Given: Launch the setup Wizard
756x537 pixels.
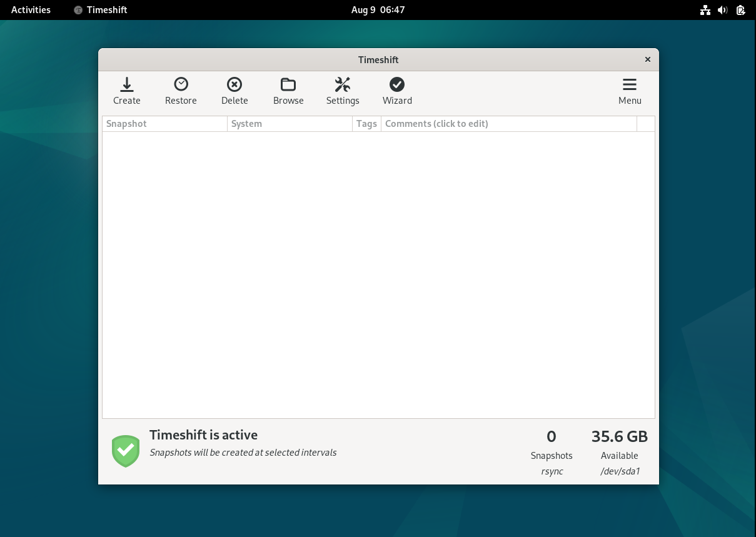Looking at the screenshot, I should [x=397, y=91].
